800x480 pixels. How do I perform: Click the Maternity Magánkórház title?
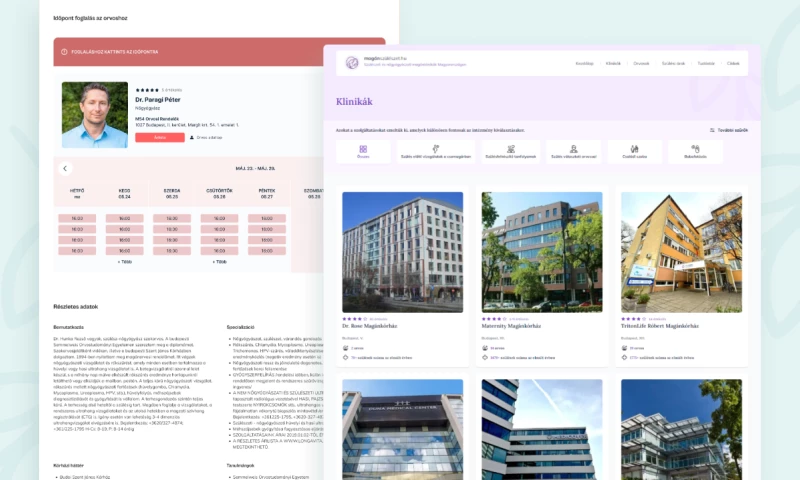(511, 326)
